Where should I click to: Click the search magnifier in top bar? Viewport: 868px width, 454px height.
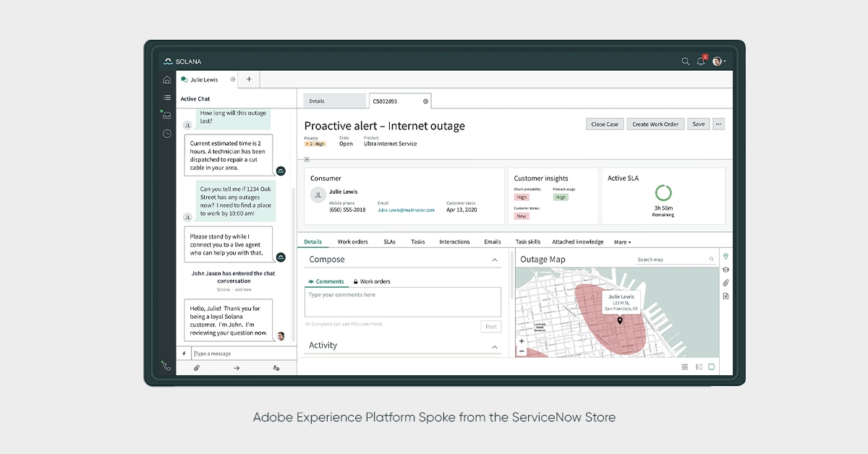tap(686, 61)
